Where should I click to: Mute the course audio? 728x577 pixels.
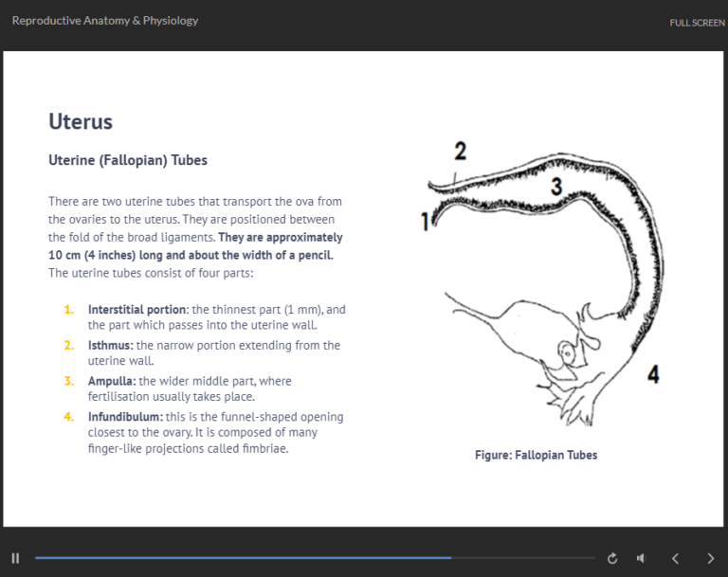pos(641,558)
